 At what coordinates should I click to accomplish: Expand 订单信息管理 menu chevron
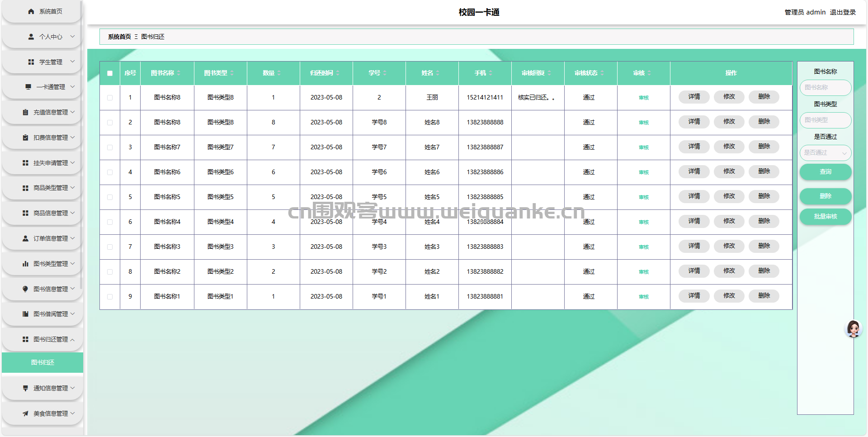[x=72, y=238]
